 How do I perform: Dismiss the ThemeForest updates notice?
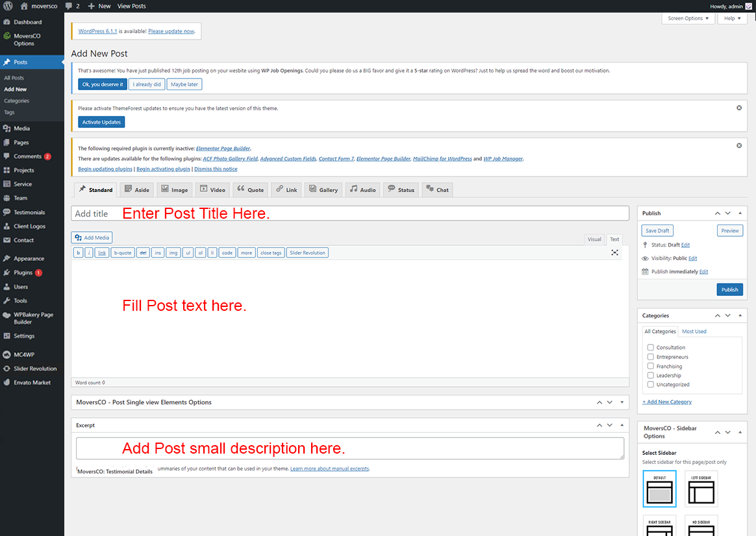tap(739, 108)
